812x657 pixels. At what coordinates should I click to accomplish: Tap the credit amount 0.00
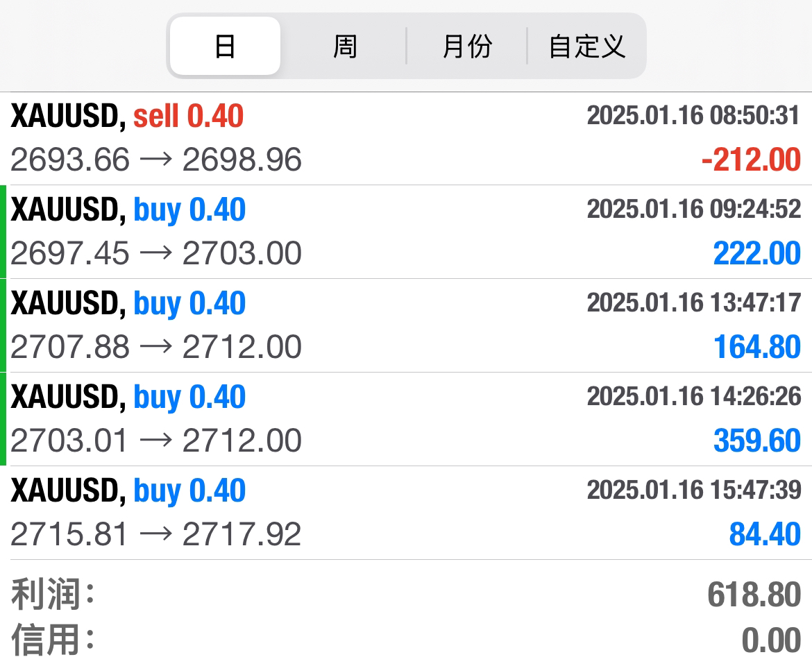point(771,640)
